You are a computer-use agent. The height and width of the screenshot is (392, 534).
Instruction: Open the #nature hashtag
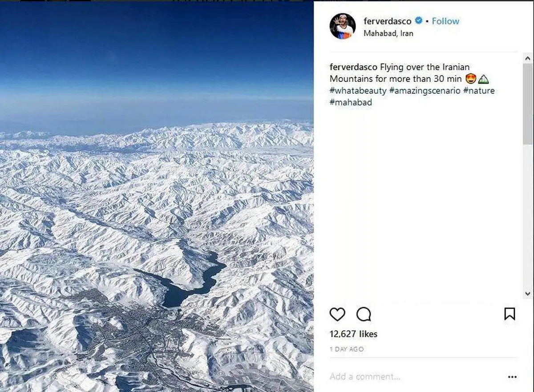tap(479, 90)
